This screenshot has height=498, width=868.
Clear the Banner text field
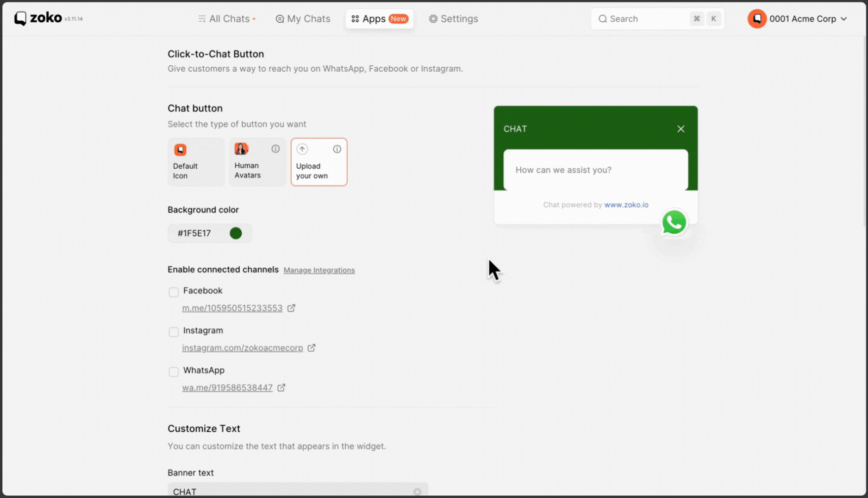point(417,492)
